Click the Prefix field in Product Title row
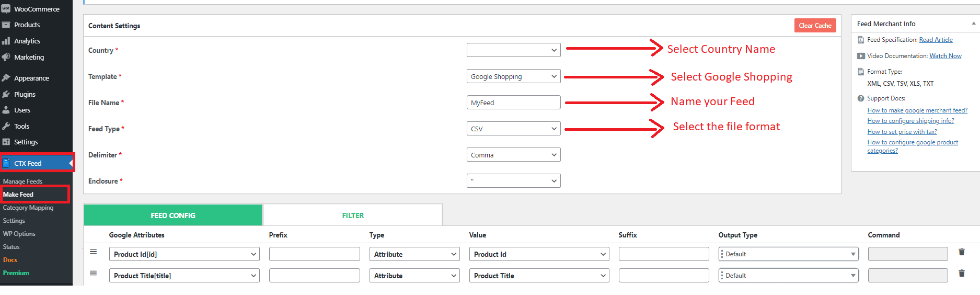Image resolution: width=980 pixels, height=295 pixels. (x=315, y=276)
